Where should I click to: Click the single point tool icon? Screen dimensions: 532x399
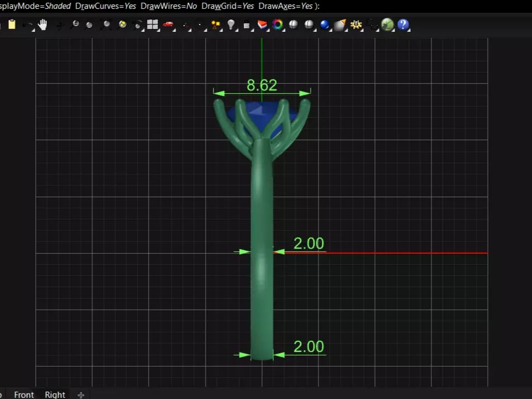[199, 25]
